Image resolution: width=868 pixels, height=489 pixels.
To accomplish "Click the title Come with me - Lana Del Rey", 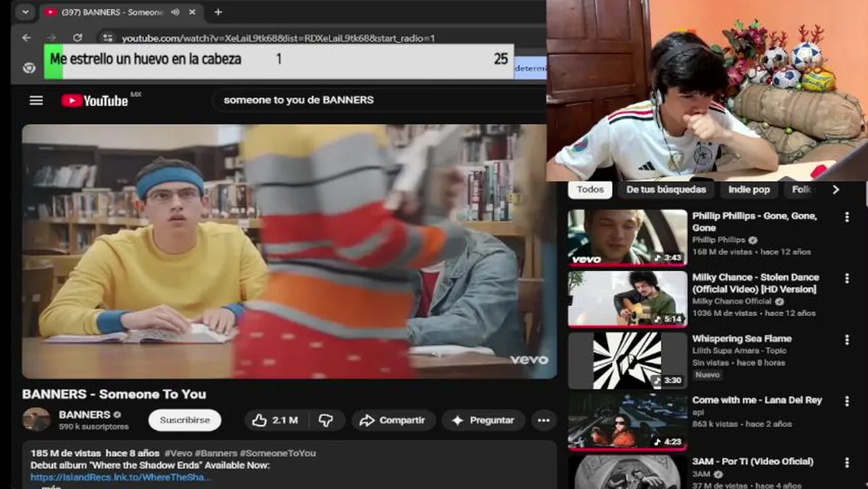I will click(757, 400).
